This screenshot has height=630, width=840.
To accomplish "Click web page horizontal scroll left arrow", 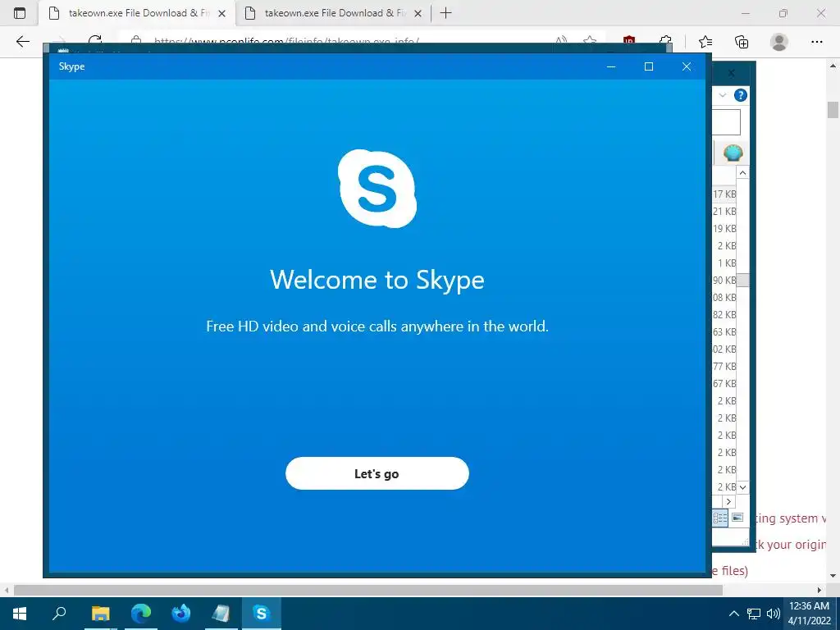I will click(7, 590).
